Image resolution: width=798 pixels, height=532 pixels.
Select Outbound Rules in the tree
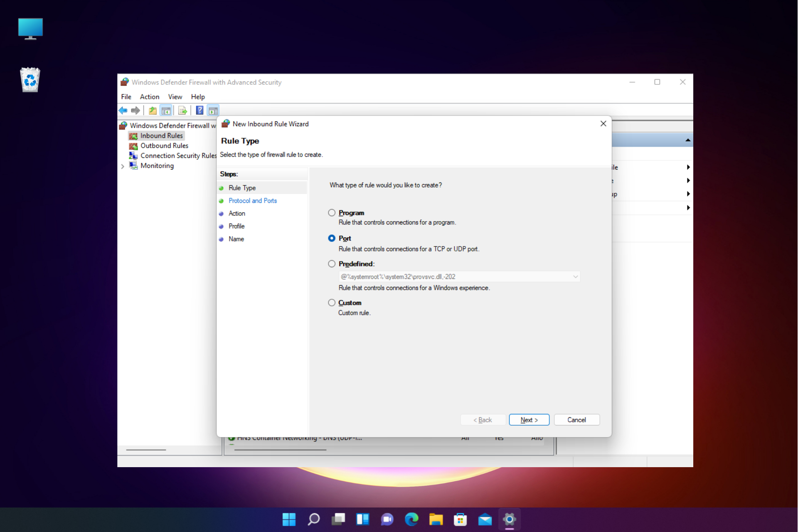tap(164, 145)
